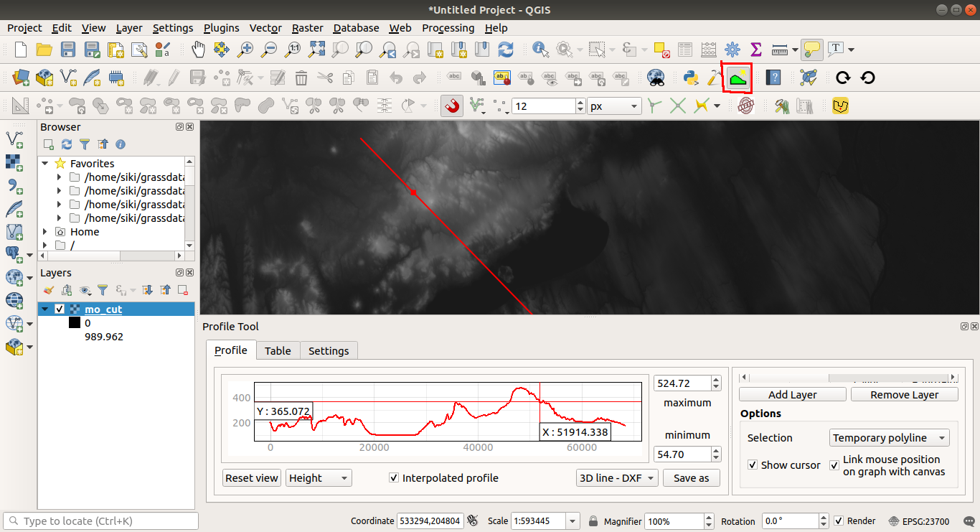Select the Identify Features tool
This screenshot has width=980, height=532.
point(541,50)
